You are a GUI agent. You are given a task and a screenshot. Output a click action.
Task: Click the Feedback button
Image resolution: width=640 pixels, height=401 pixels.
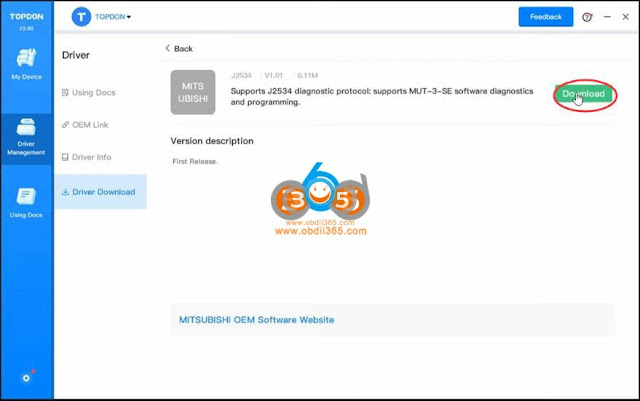click(546, 17)
